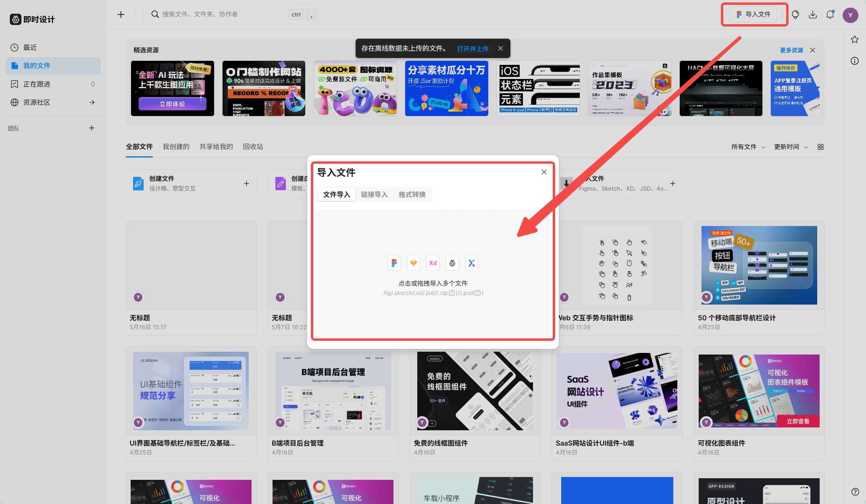Close the 导入文件 dialog
The image size is (866, 504).
click(x=544, y=172)
